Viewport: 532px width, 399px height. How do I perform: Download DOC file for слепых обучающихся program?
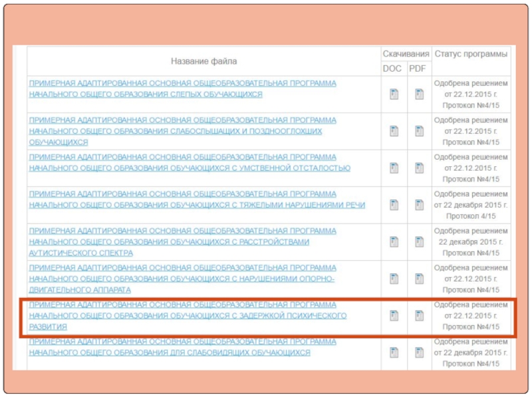click(394, 94)
